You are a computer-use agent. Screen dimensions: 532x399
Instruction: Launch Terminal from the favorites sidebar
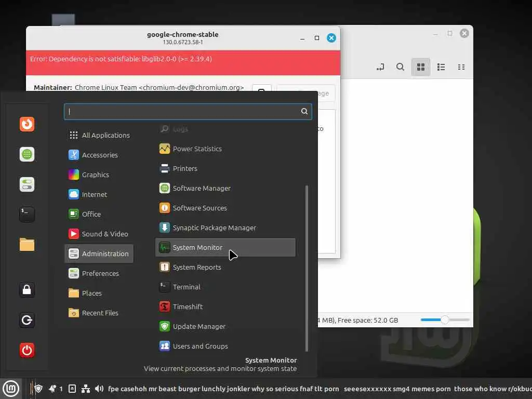[x=27, y=215]
